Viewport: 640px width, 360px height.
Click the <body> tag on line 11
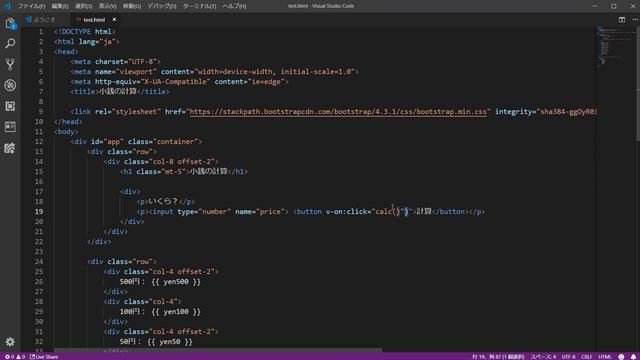(x=66, y=131)
